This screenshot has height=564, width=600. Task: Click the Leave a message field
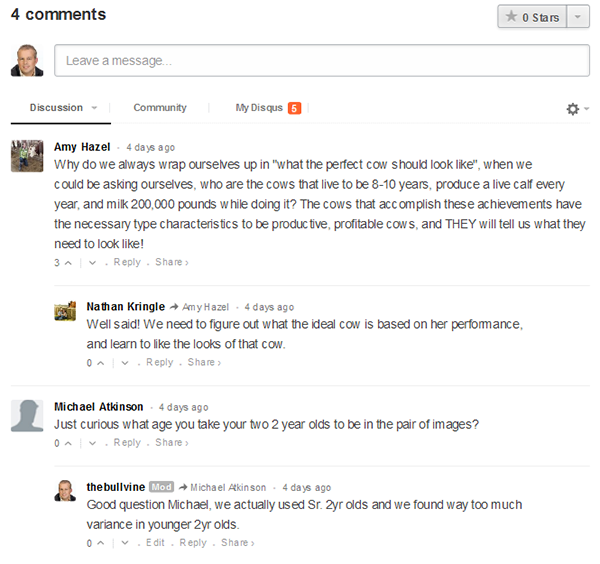point(321,61)
